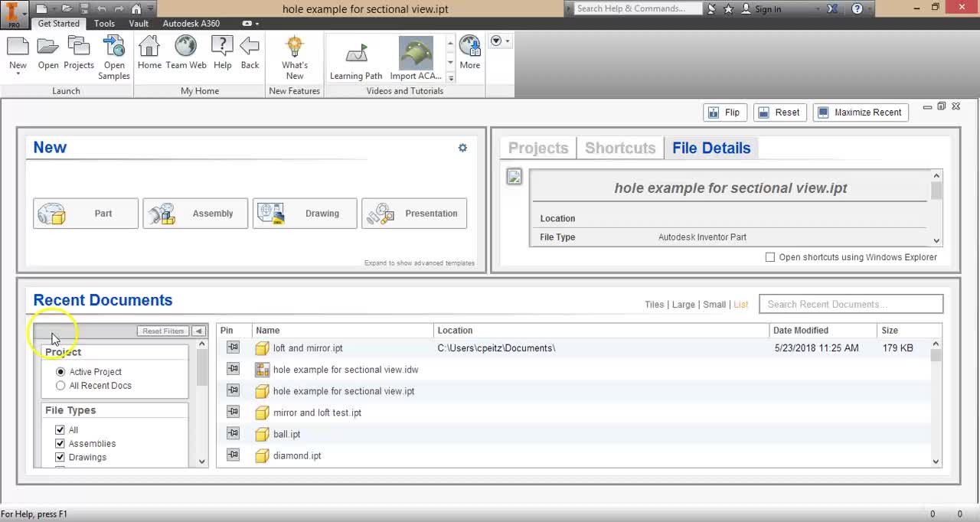This screenshot has height=522, width=980.
Task: Pin mirror and loft test.ipt
Action: pos(233,412)
